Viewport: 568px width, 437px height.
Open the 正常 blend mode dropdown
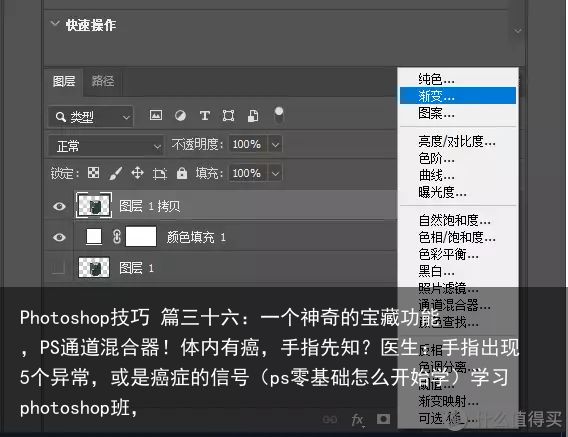click(105, 146)
